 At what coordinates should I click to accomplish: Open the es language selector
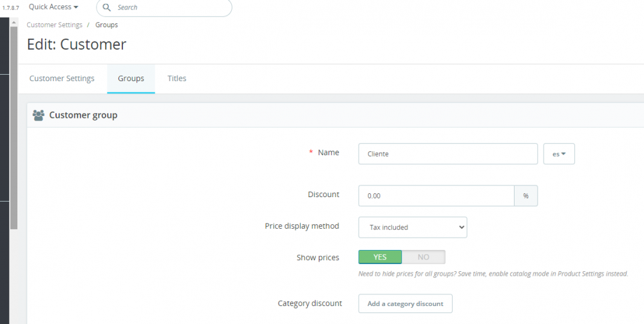(559, 154)
